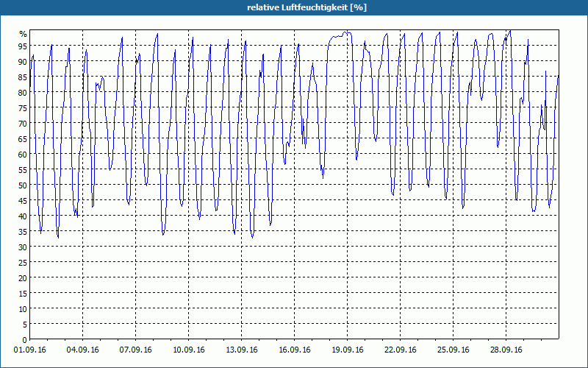The width and height of the screenshot is (588, 368).
Task: Click the 19.09.16 date label
Action: point(347,350)
